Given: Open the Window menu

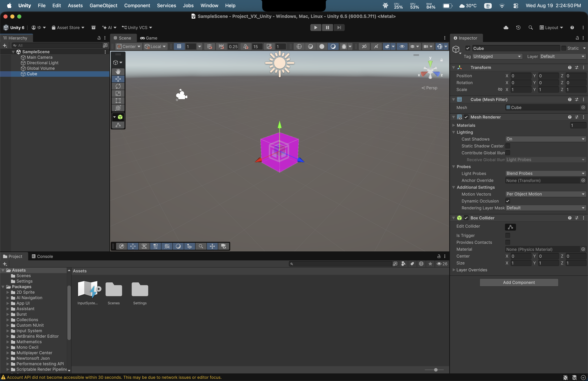Looking at the screenshot, I should coord(209,6).
